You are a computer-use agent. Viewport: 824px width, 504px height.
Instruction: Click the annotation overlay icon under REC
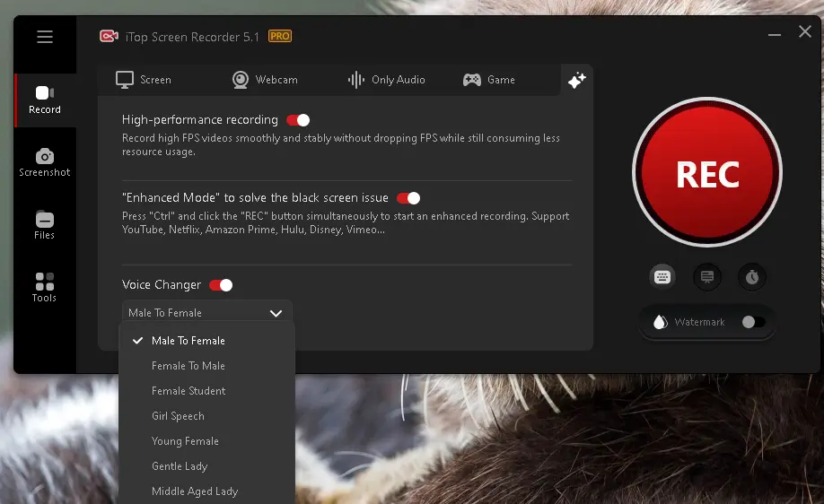pyautogui.click(x=707, y=277)
